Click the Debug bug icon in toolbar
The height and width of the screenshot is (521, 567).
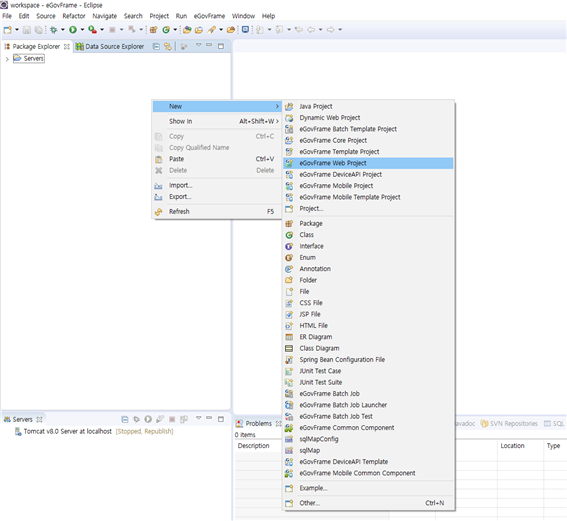tap(54, 30)
